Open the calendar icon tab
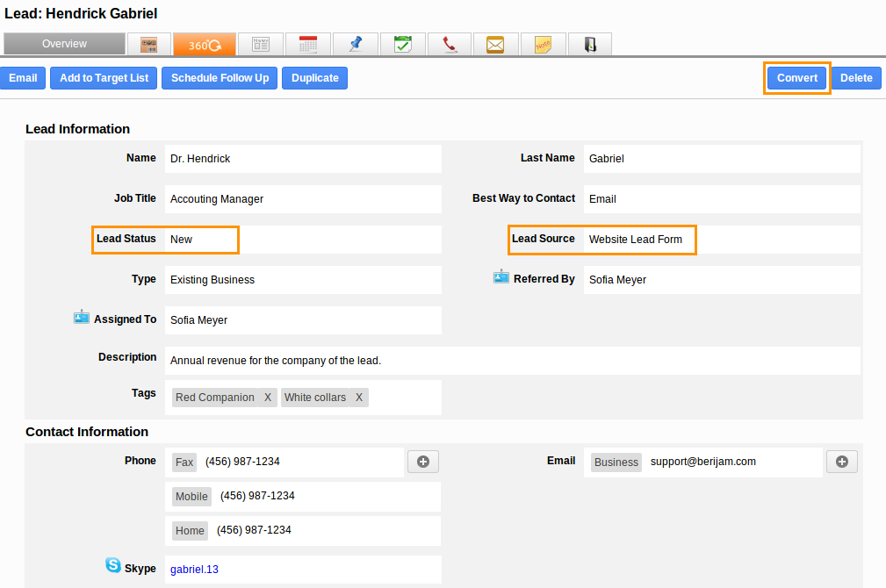The image size is (886, 588). (307, 44)
